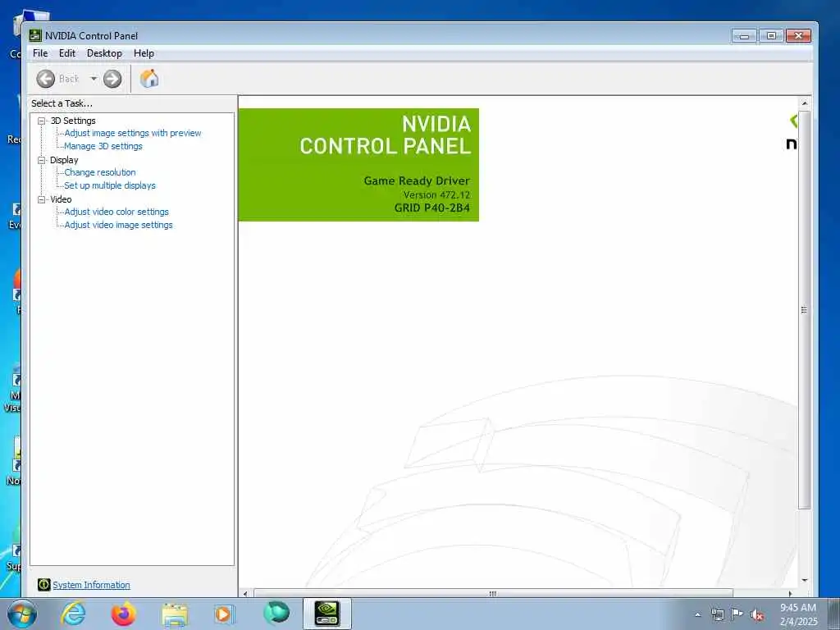The height and width of the screenshot is (630, 840).
Task: Open the Help menu
Action: point(144,53)
